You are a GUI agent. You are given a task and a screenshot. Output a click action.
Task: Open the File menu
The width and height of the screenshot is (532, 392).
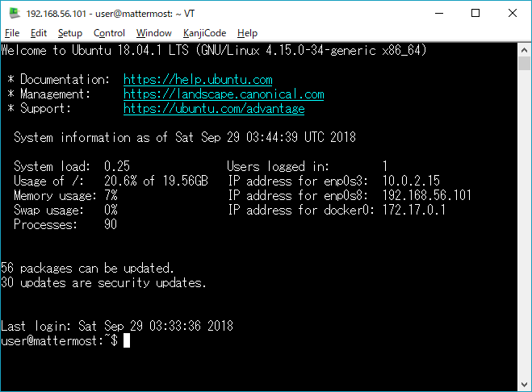pos(12,33)
